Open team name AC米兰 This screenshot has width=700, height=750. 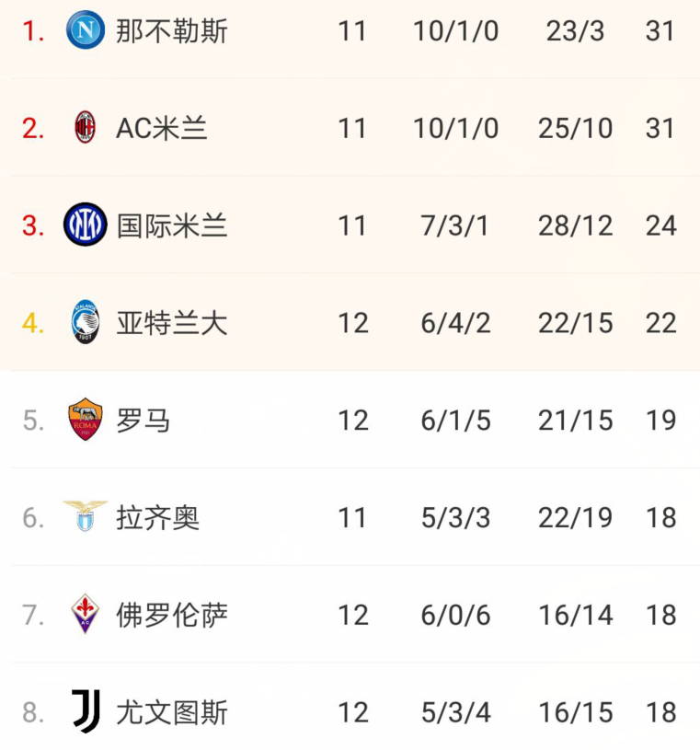(162, 128)
